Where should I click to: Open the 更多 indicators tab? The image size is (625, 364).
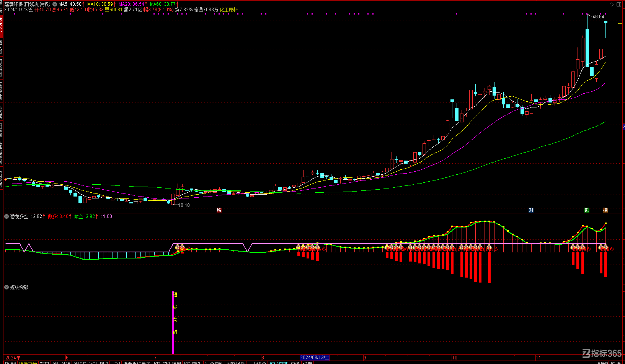[x=295, y=363]
